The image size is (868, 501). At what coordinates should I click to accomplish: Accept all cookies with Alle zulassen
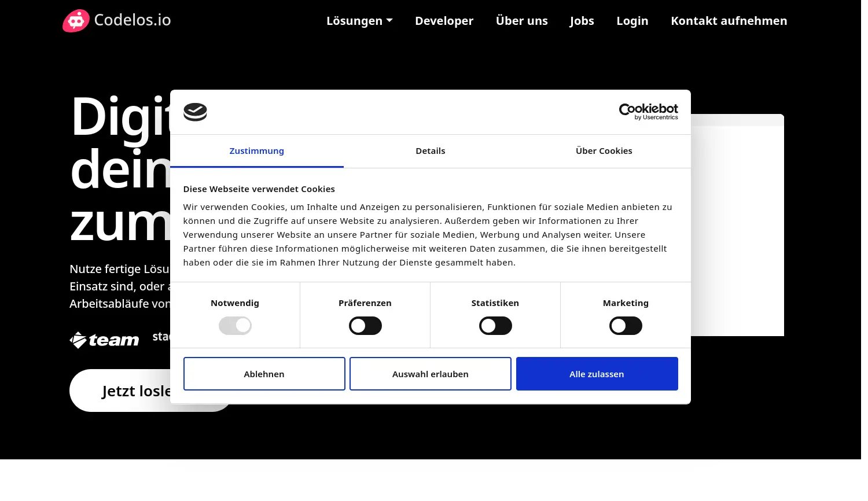coord(597,374)
